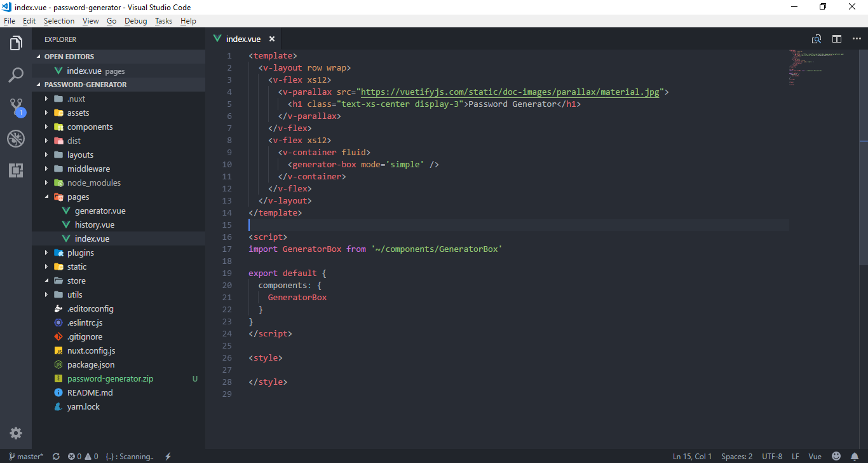Open the Search view in activity bar
The width and height of the screenshot is (868, 463).
16,75
